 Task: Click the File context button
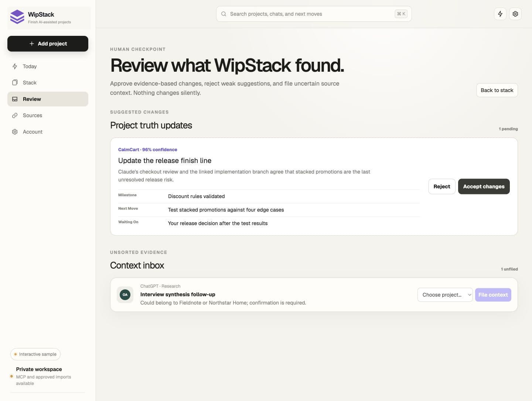[493, 295]
